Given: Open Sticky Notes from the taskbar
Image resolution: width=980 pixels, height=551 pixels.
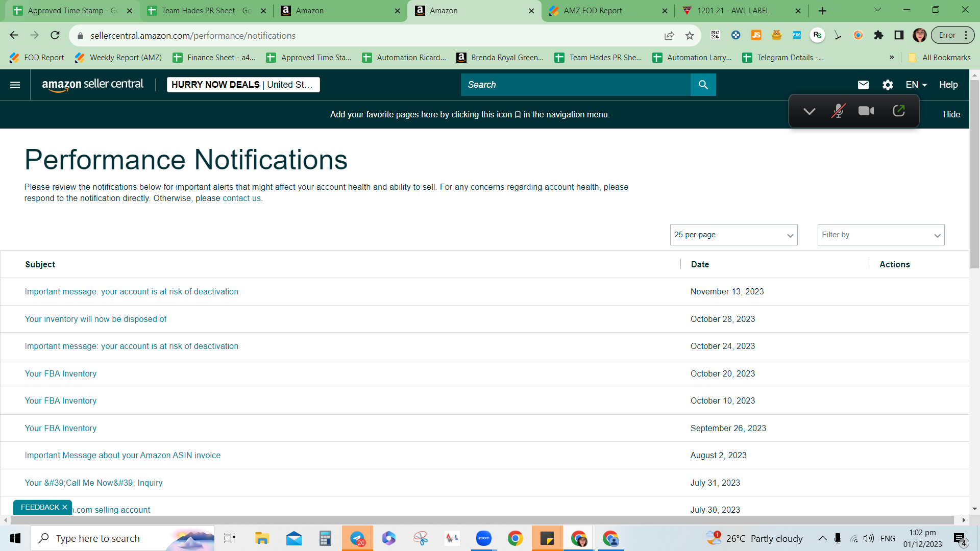Looking at the screenshot, I should coord(547,538).
